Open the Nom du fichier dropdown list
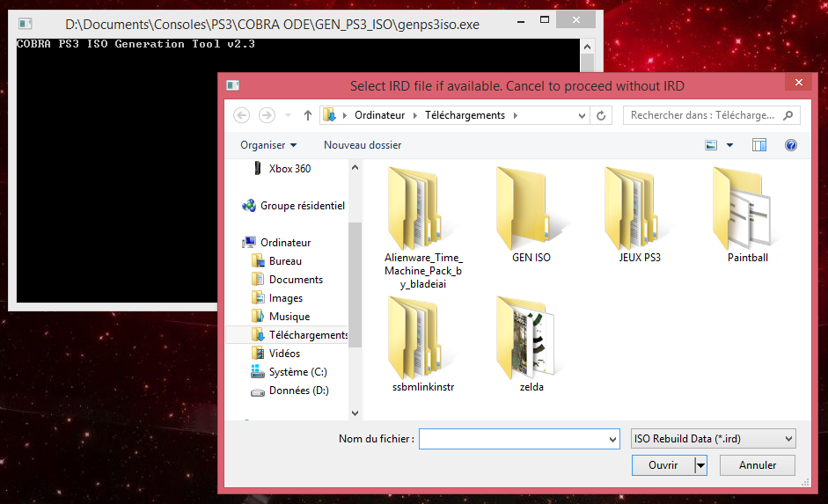The image size is (828, 504). click(x=612, y=439)
